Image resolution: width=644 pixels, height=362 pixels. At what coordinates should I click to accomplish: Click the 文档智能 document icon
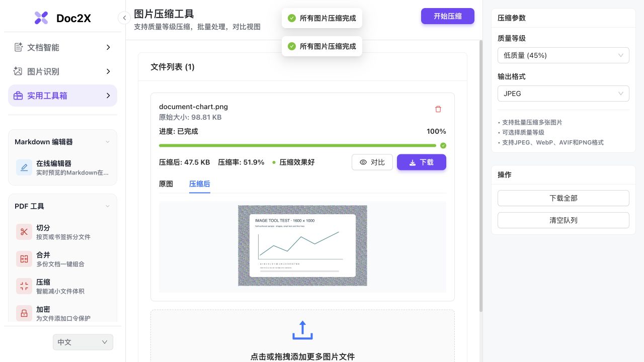click(x=18, y=47)
